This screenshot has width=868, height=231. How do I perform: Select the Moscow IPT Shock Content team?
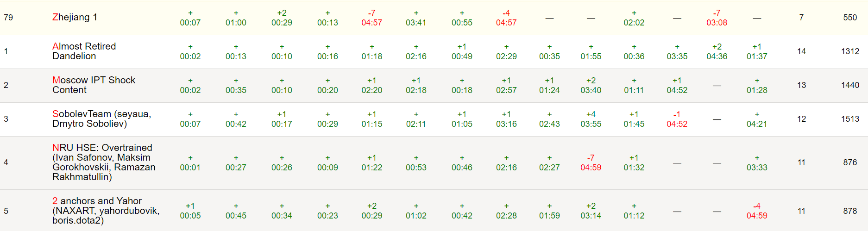click(x=94, y=85)
